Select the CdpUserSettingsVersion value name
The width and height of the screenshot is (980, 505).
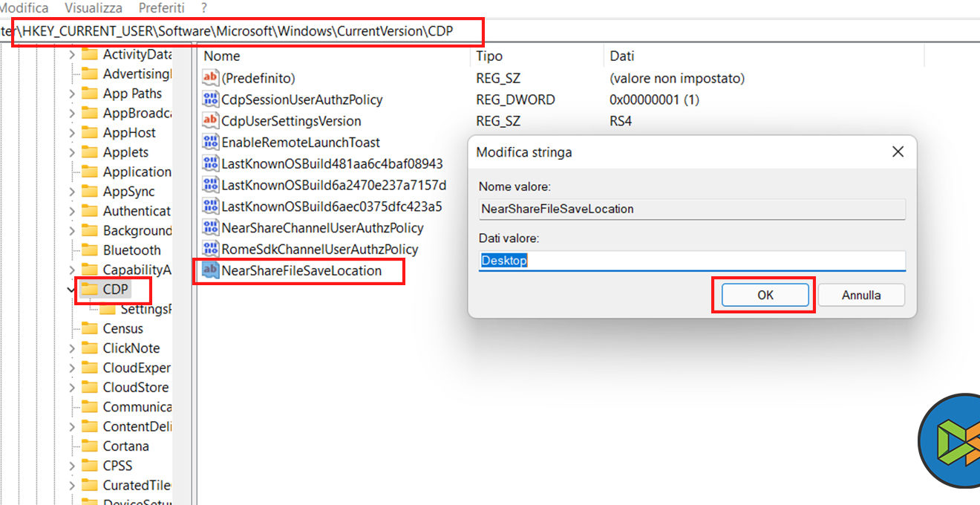[x=291, y=121]
